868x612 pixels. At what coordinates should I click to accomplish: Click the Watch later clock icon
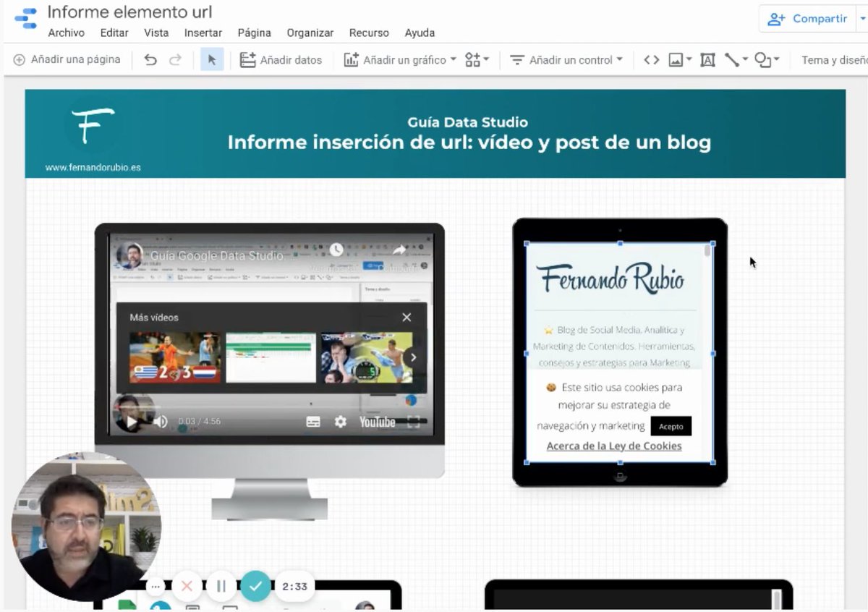(x=336, y=250)
